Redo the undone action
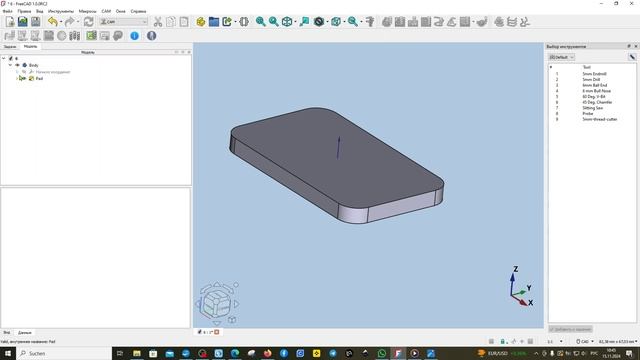The image size is (640, 360). (69, 22)
